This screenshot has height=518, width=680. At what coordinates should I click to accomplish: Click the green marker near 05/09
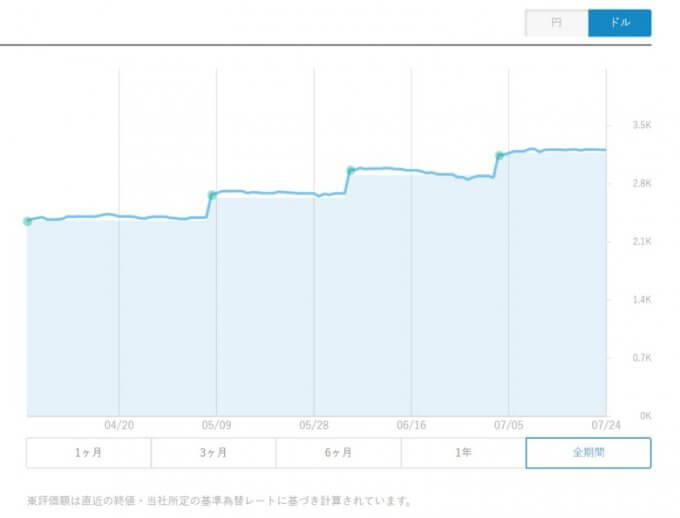click(x=212, y=195)
